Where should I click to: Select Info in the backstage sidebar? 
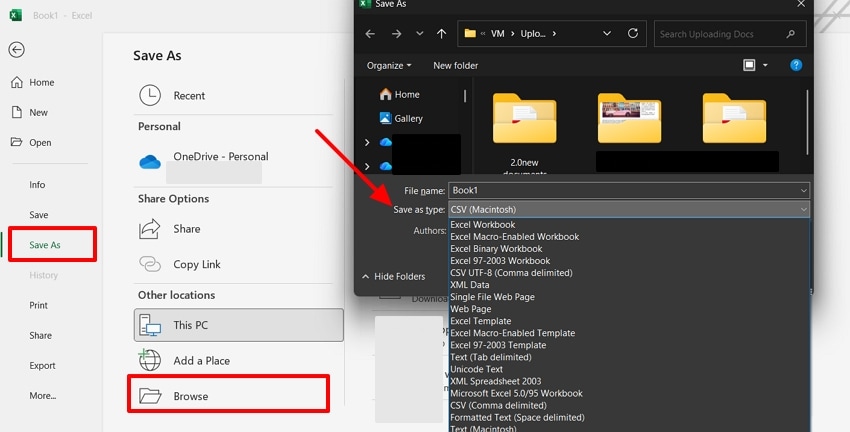(x=37, y=185)
